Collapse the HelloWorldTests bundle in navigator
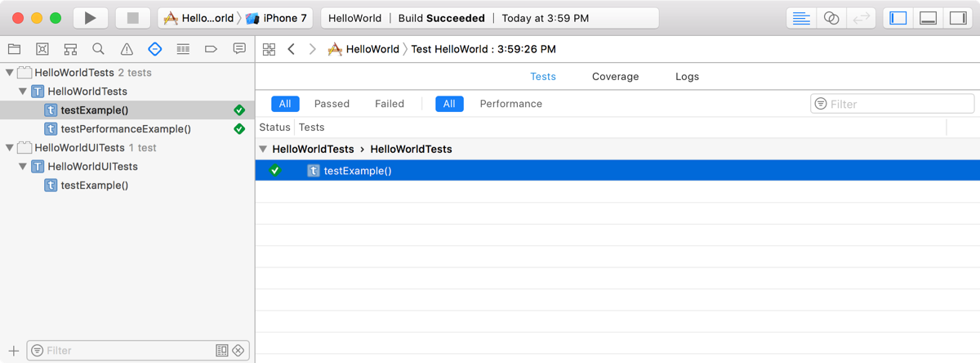The height and width of the screenshot is (363, 980). pos(9,73)
